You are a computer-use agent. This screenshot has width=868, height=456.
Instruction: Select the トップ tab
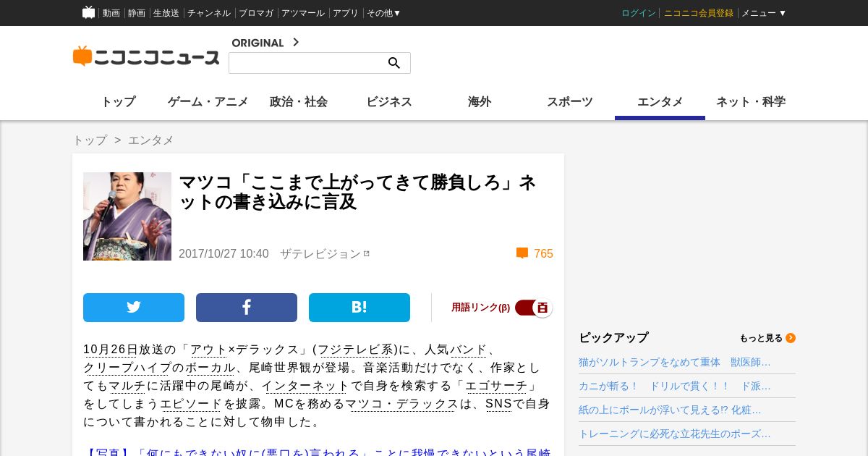pos(118,102)
